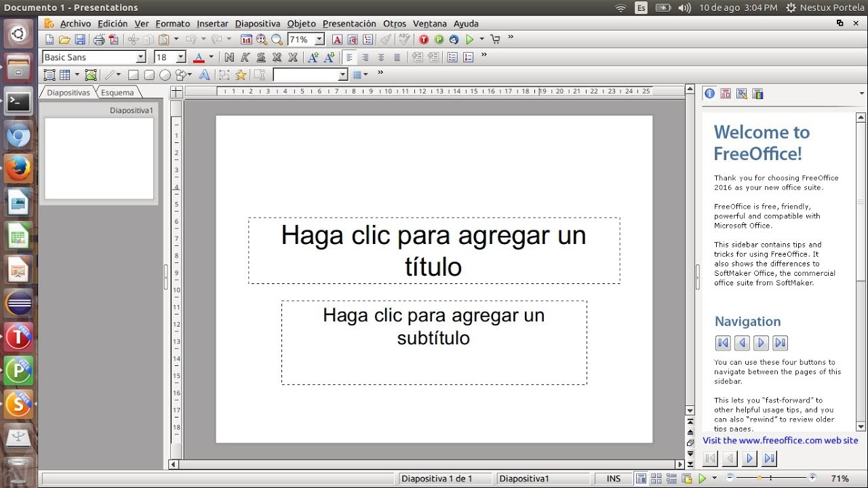The image size is (868, 488).
Task: Open a file with the folder icon
Action: [64, 39]
